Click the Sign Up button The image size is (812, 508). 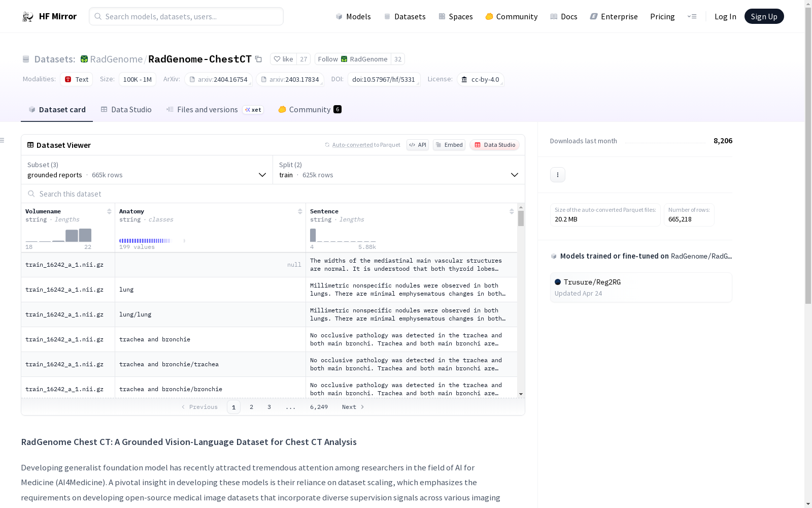764,16
